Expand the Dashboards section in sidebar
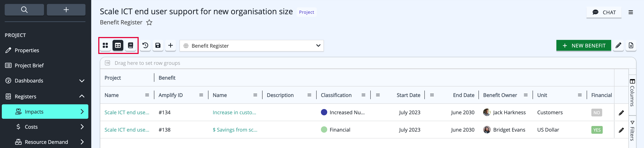This screenshot has width=644, height=148. tap(82, 81)
